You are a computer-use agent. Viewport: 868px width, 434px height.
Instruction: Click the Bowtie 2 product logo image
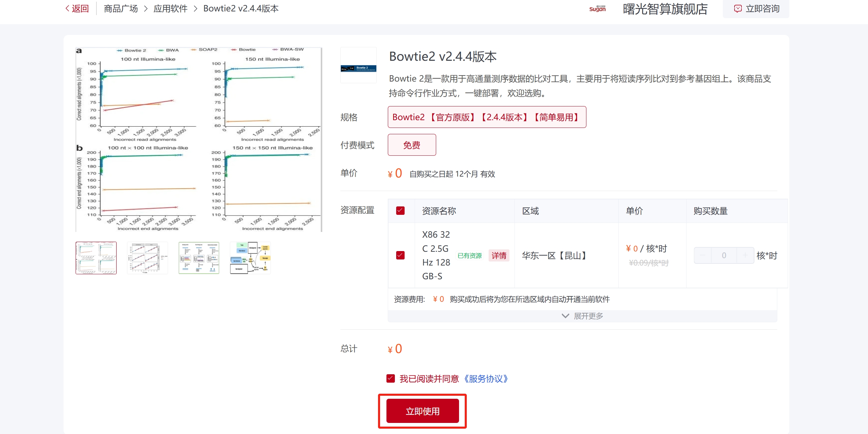[x=358, y=68]
